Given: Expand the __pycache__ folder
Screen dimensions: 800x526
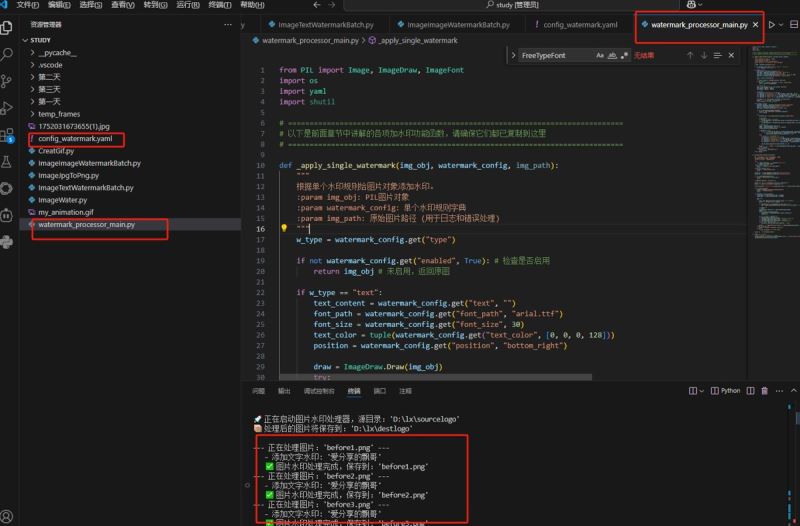Looking at the screenshot, I should tap(57, 52).
